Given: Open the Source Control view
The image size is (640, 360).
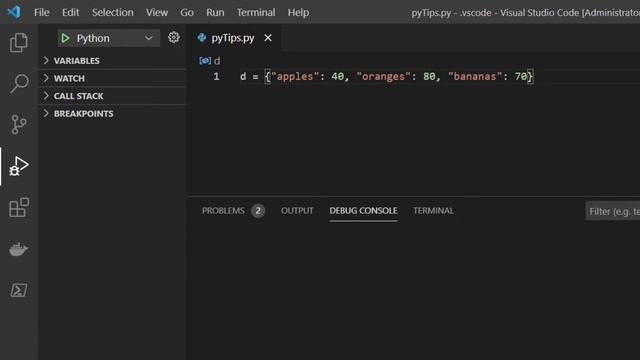Looking at the screenshot, I should pos(19,124).
